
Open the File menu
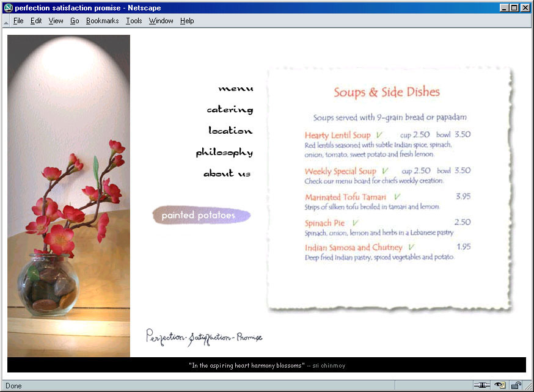[x=18, y=21]
